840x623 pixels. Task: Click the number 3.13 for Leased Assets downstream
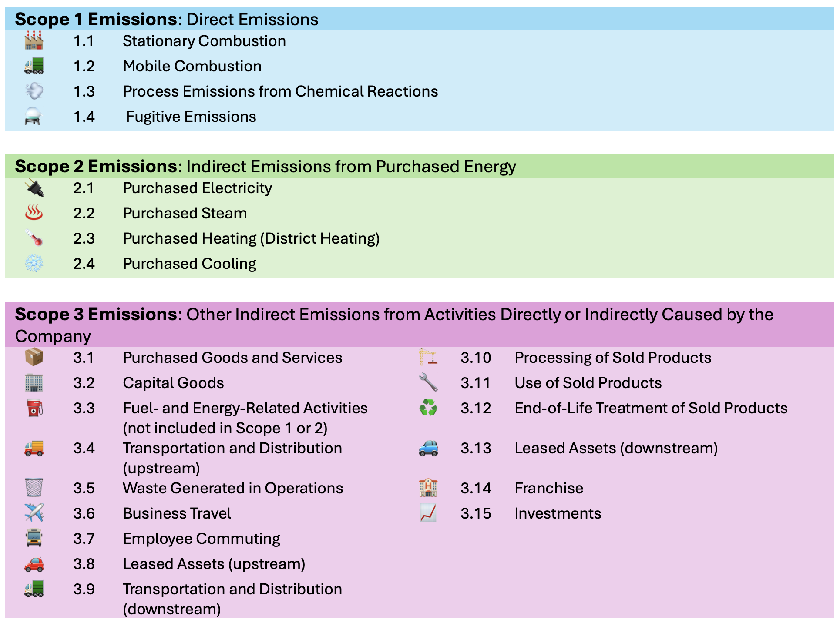click(475, 448)
